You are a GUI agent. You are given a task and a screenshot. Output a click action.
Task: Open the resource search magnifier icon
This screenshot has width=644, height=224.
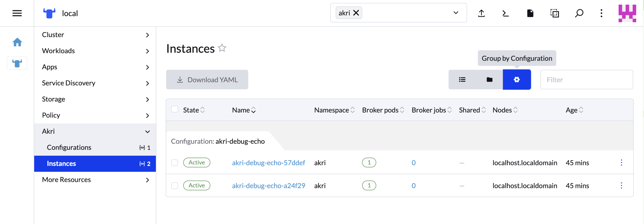(x=579, y=13)
